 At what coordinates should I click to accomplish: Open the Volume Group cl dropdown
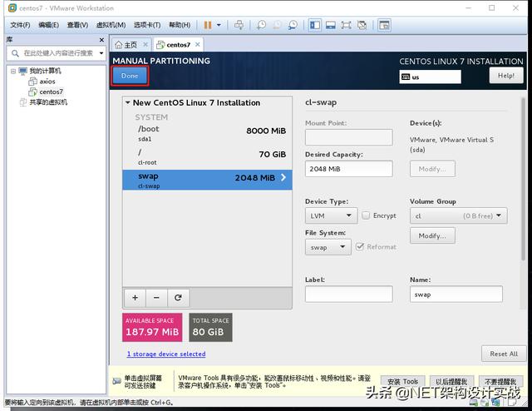[459, 215]
